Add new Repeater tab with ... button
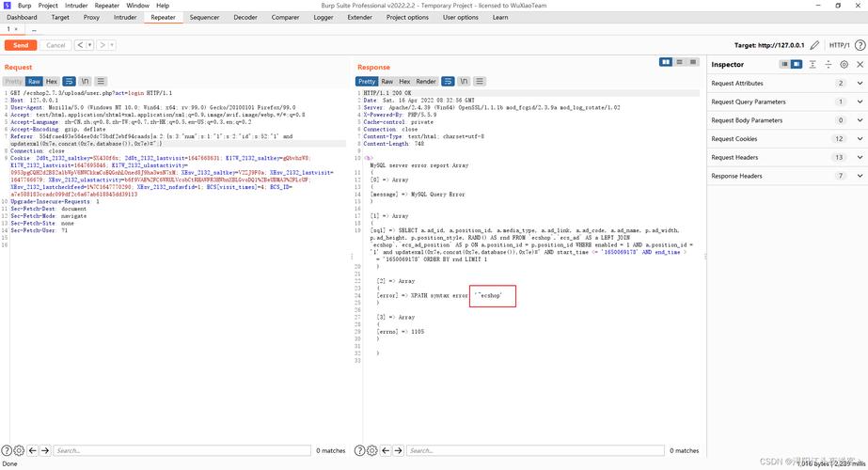 (x=34, y=29)
